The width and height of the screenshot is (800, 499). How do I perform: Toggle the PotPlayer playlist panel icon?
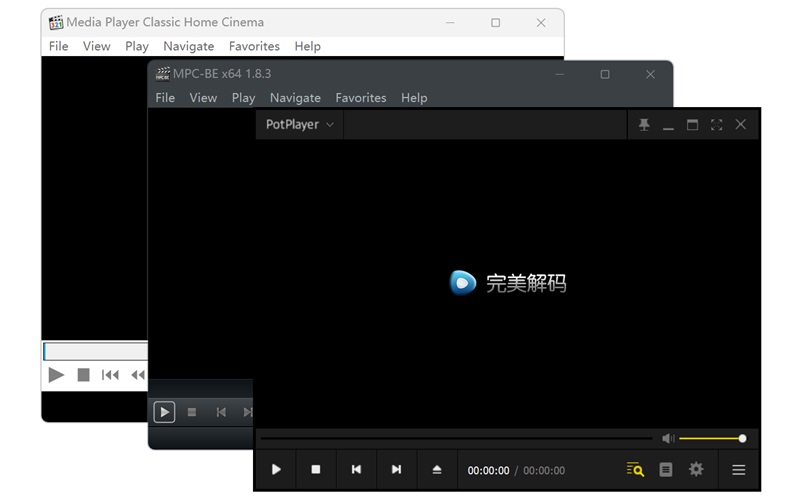coord(666,470)
